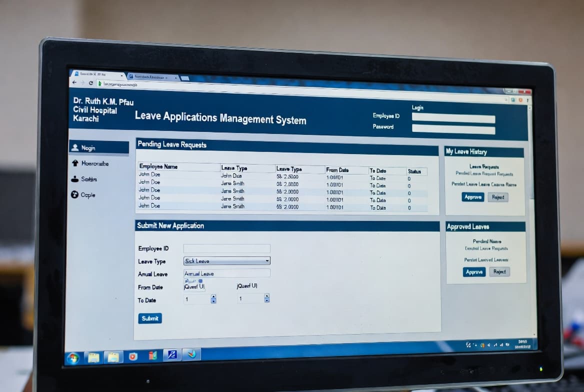Focus Employee ID field in Submit New Application
Screen dimensions: 584x392
click(227, 248)
